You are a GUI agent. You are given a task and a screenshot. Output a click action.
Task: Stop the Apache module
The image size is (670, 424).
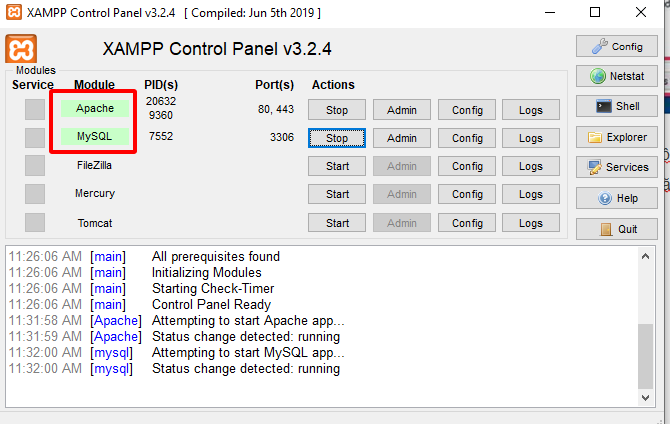click(x=337, y=110)
